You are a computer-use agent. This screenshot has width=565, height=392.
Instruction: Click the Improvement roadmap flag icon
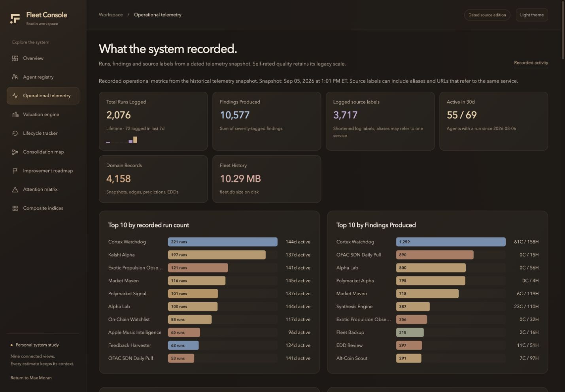pos(15,171)
